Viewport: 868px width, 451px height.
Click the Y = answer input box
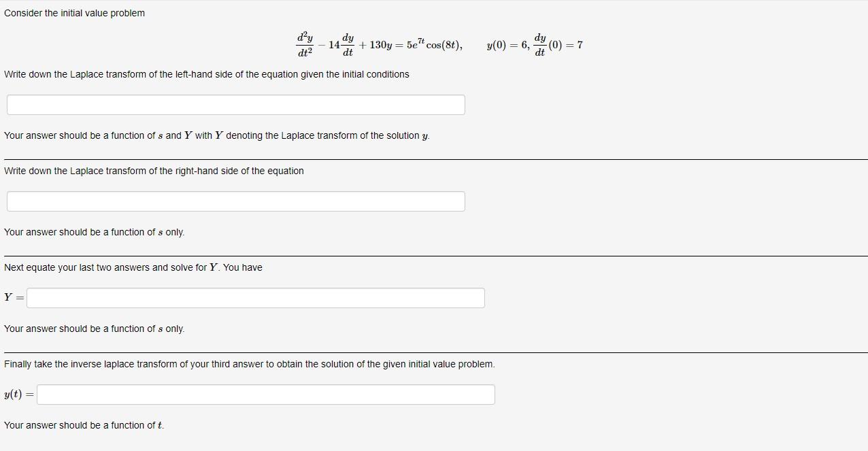(x=255, y=297)
